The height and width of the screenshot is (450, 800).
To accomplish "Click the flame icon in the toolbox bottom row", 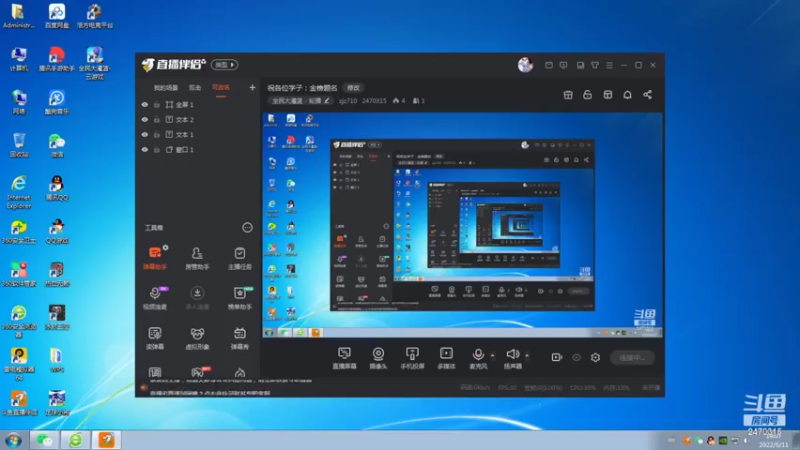I will 240,372.
